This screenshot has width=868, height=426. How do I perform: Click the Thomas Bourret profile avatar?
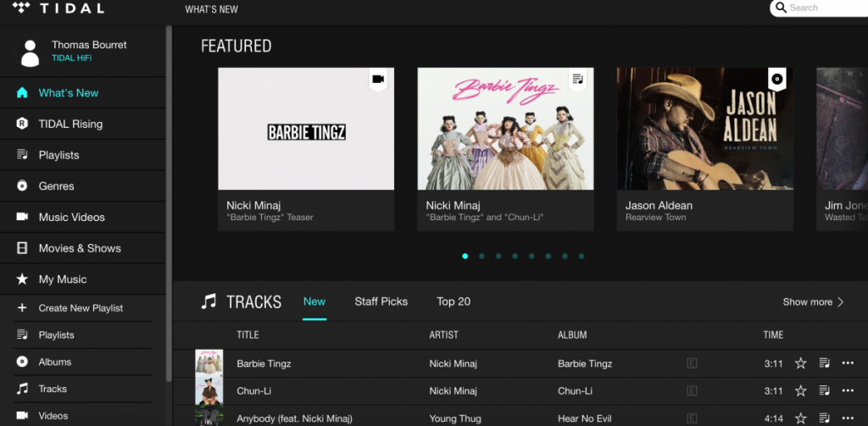tap(30, 53)
